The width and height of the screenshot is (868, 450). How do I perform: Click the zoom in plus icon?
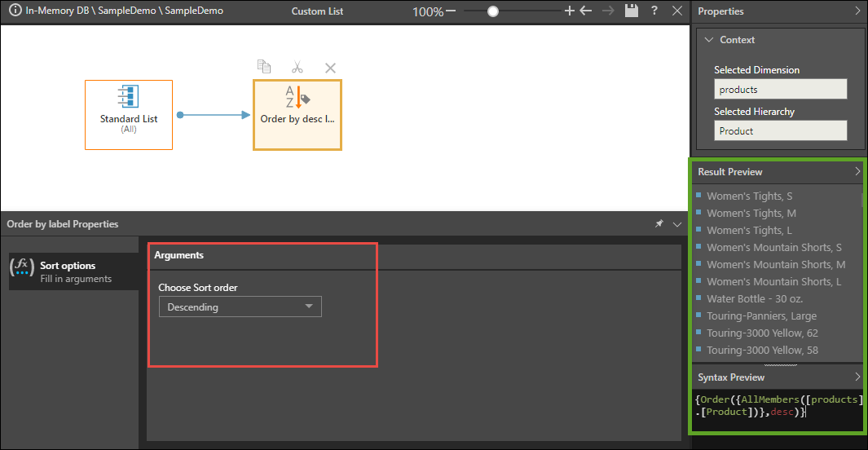[570, 11]
